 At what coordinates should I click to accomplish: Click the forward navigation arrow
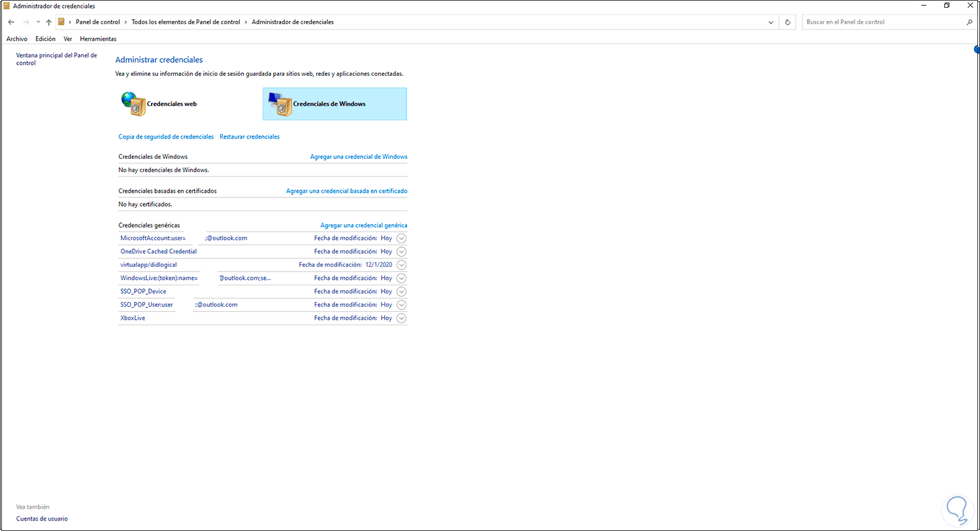click(x=26, y=22)
